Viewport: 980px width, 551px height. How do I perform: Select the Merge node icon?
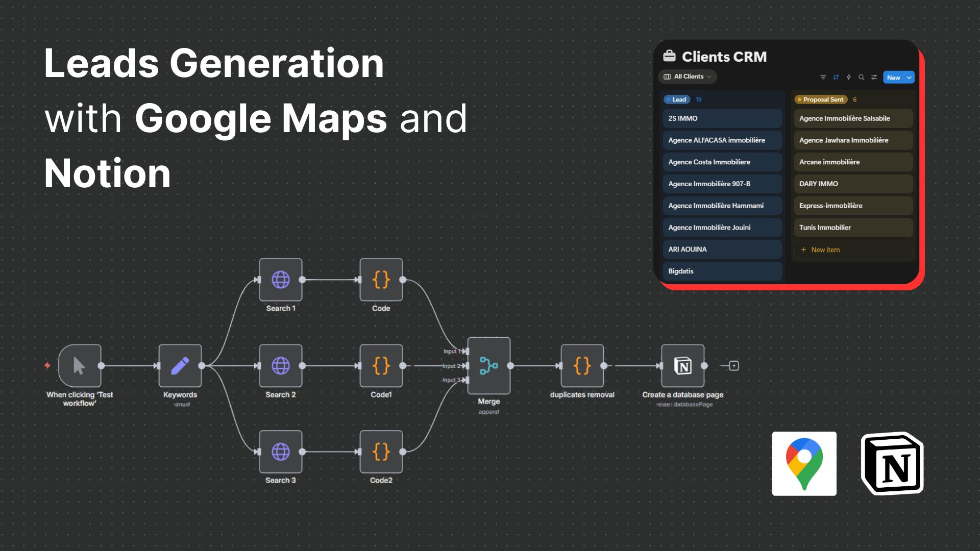[488, 366]
